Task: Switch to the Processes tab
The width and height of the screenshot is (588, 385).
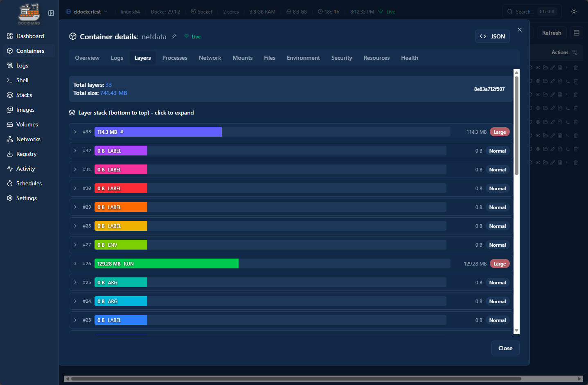Action: click(x=175, y=58)
